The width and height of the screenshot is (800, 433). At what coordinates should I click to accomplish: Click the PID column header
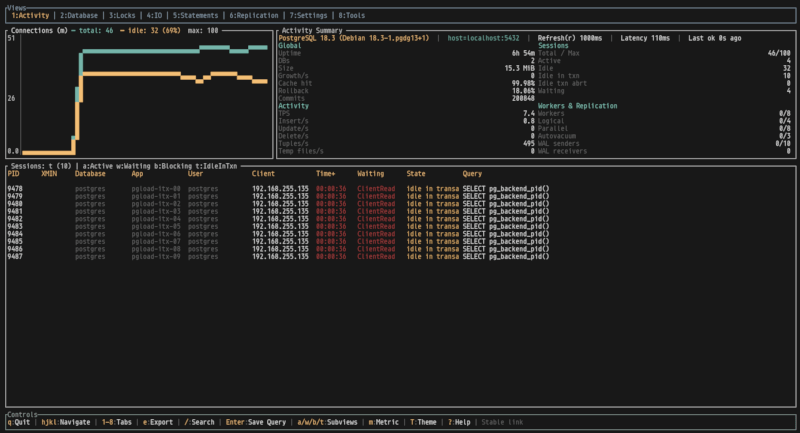pos(13,174)
